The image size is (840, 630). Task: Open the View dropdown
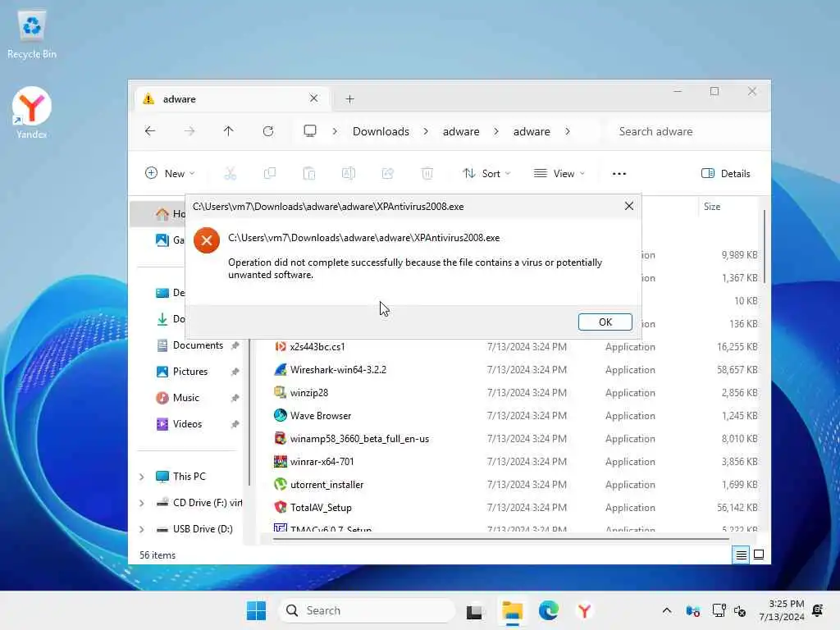coord(559,173)
